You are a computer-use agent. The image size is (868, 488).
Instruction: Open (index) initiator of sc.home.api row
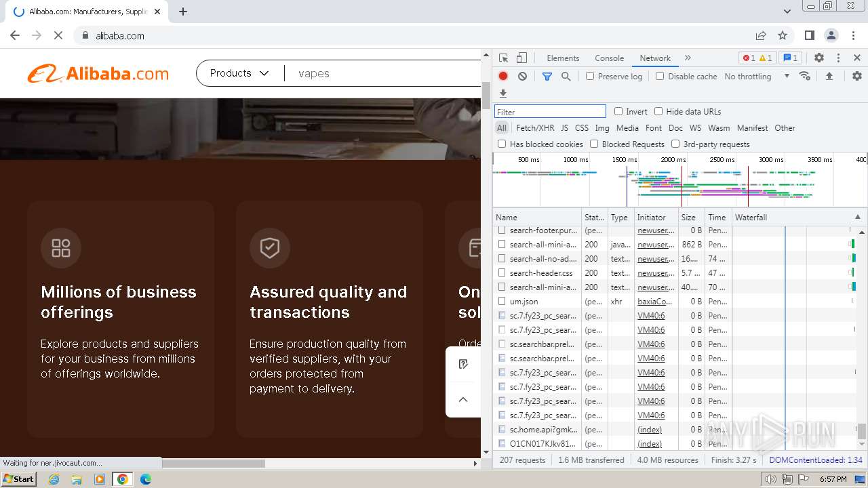(650, 429)
